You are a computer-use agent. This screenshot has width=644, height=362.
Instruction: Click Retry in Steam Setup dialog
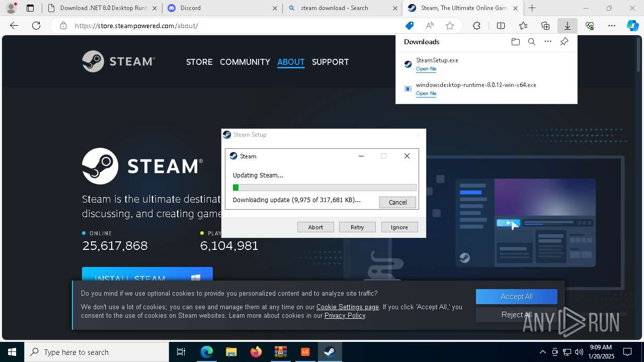(357, 227)
